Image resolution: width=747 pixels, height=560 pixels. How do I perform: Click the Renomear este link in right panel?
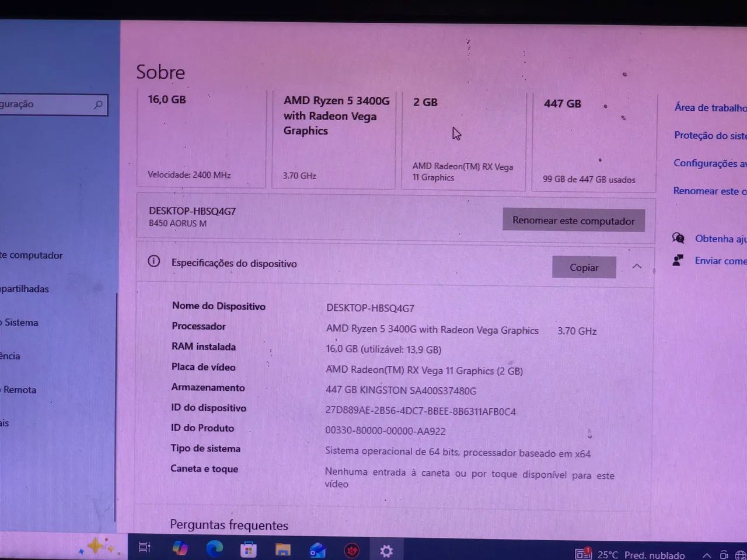pos(710,191)
